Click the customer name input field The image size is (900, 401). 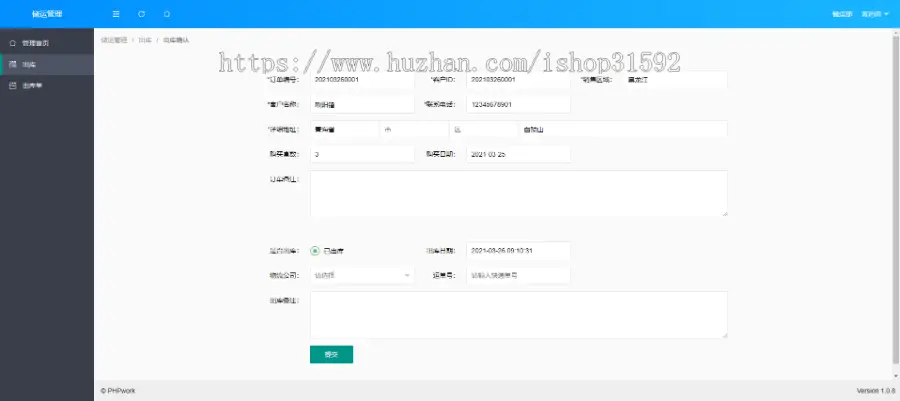(x=362, y=104)
